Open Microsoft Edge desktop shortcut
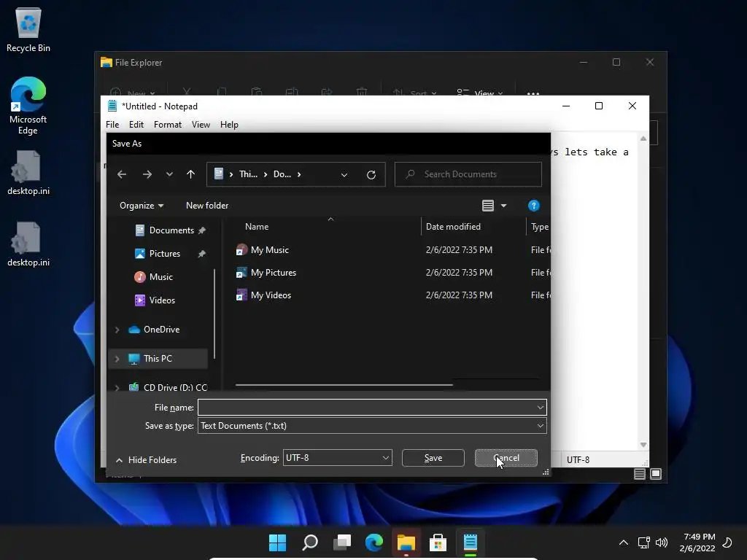Viewport: 747px width, 560px height. [x=28, y=106]
